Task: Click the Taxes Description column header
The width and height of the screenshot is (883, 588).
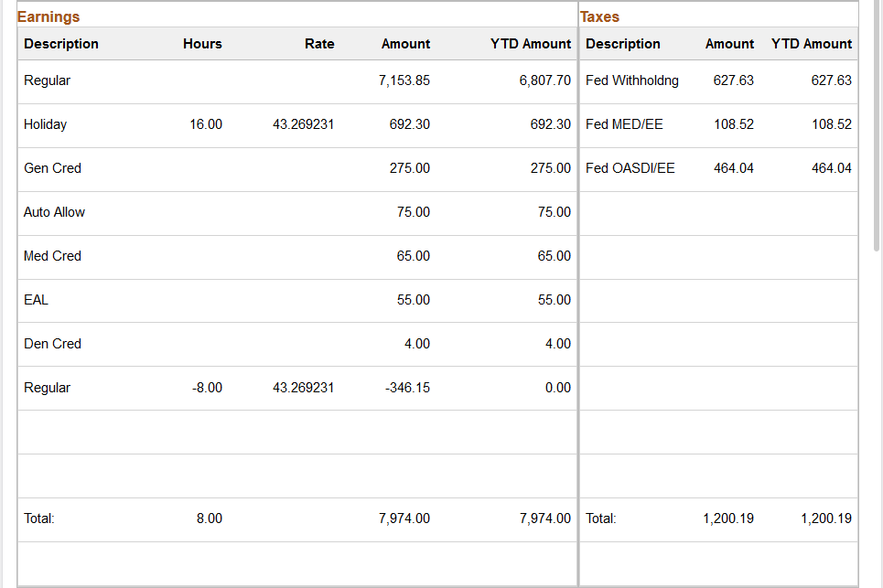Action: tap(623, 44)
